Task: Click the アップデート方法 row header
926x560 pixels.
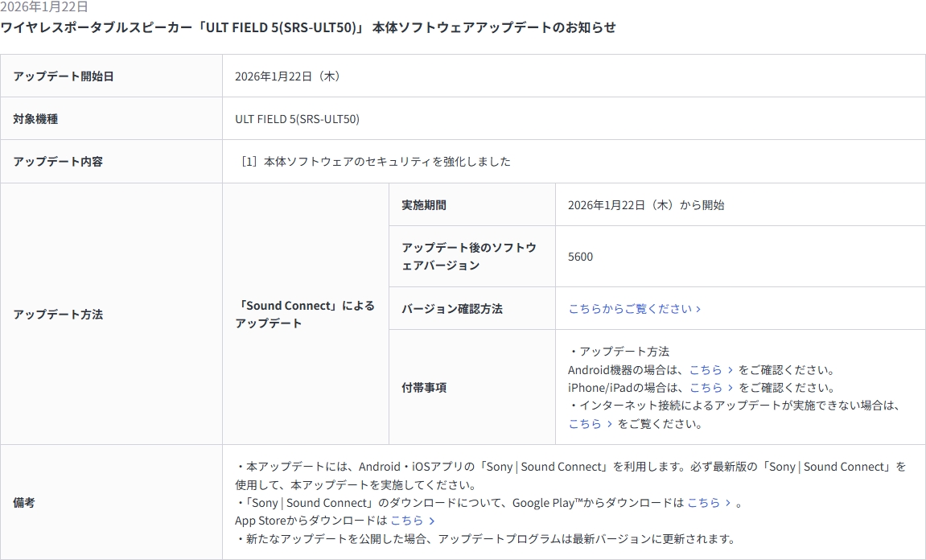Action: coord(58,315)
